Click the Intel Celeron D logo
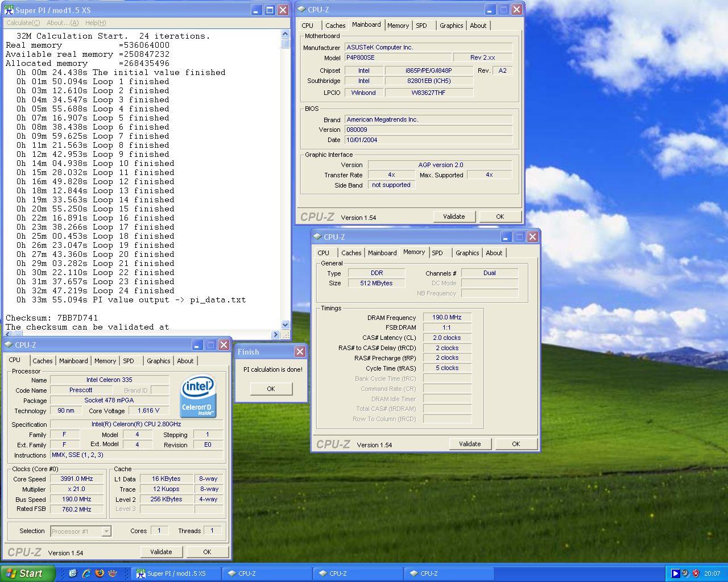728x582 pixels. click(198, 397)
